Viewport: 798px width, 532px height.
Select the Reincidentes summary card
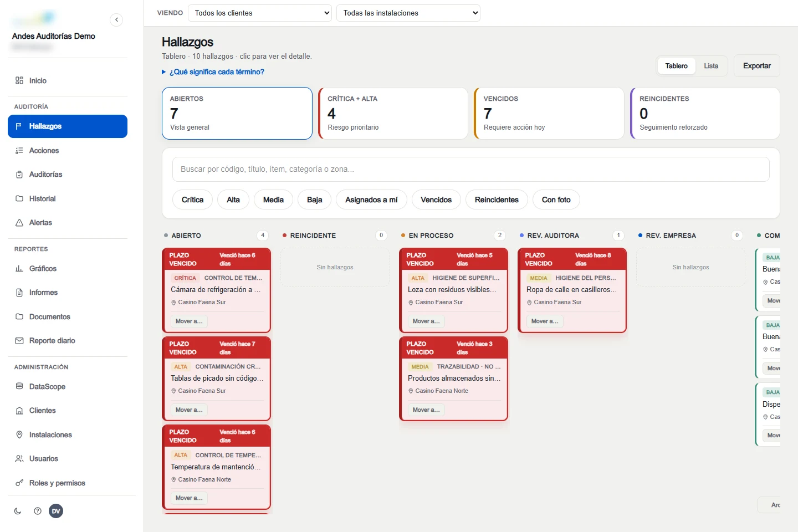click(x=705, y=113)
